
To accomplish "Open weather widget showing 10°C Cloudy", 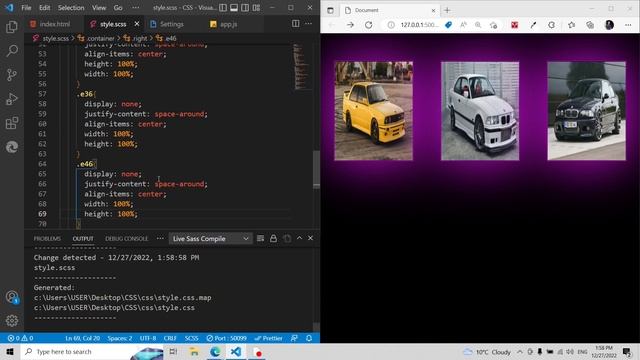I will coord(487,351).
